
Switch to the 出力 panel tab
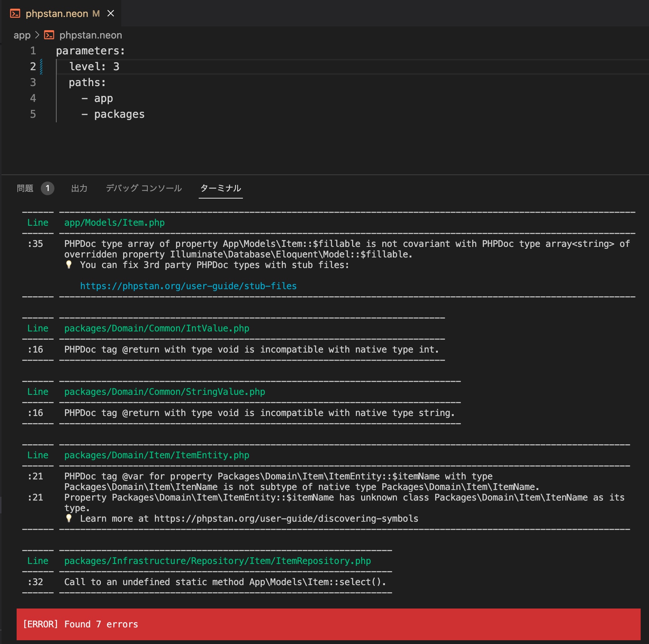[79, 188]
